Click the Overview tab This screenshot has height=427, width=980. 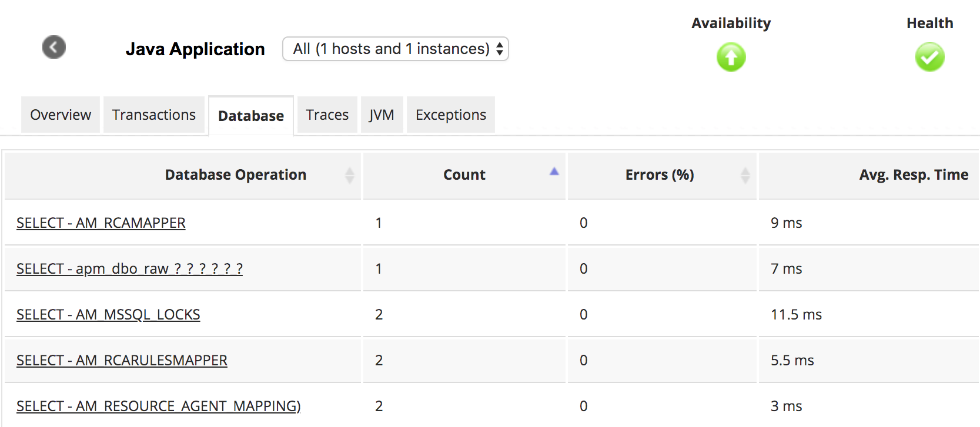coord(60,115)
